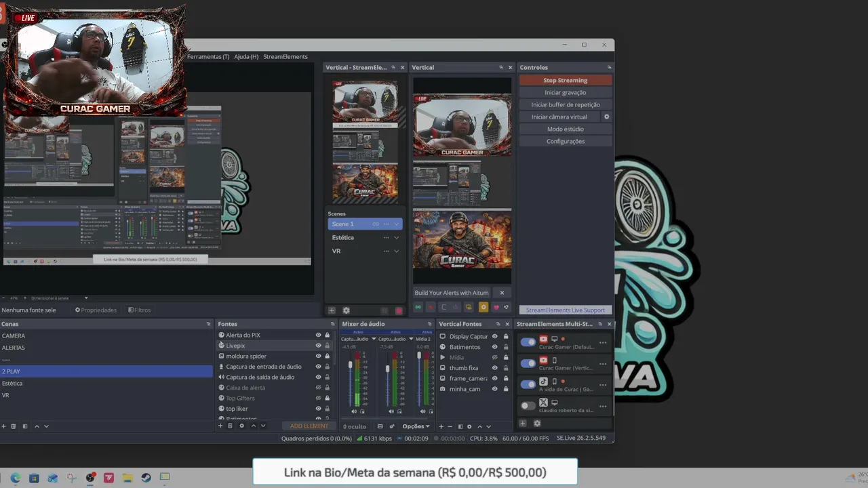Hide the Display Capture vertical source
Viewport: 868px width, 488px height.
click(x=494, y=336)
